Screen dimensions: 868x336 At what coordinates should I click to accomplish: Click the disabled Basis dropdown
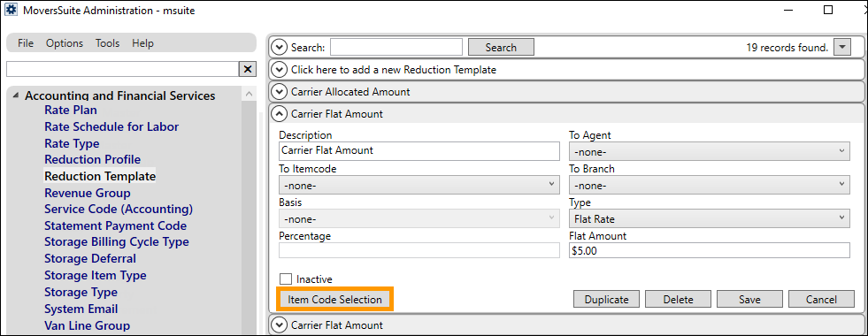click(x=419, y=218)
